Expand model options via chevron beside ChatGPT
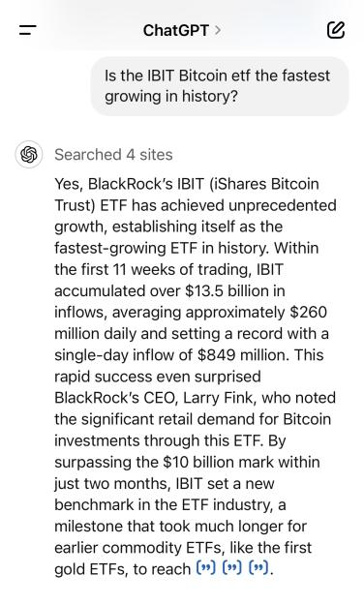 218,30
